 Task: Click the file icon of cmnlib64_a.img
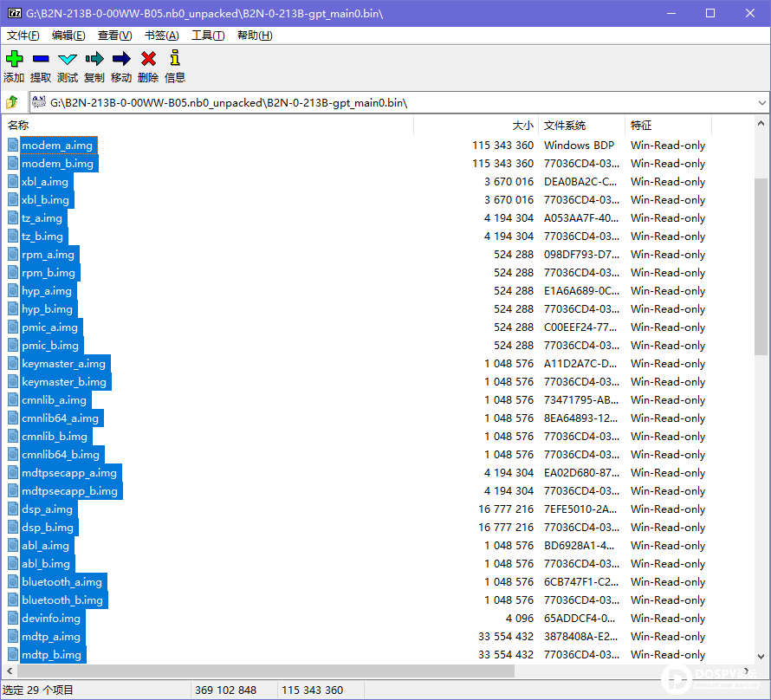13,418
